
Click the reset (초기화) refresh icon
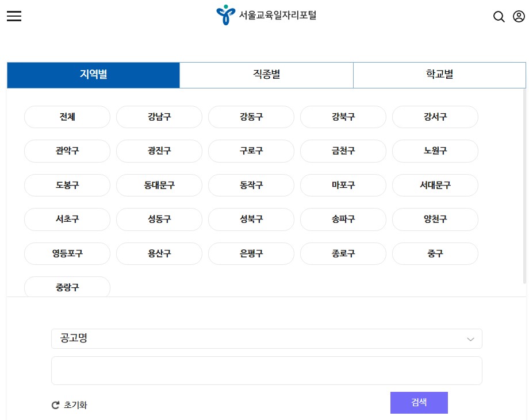click(55, 405)
